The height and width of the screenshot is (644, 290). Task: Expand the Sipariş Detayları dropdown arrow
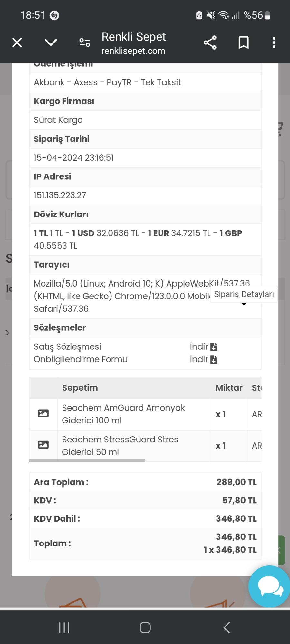(244, 304)
